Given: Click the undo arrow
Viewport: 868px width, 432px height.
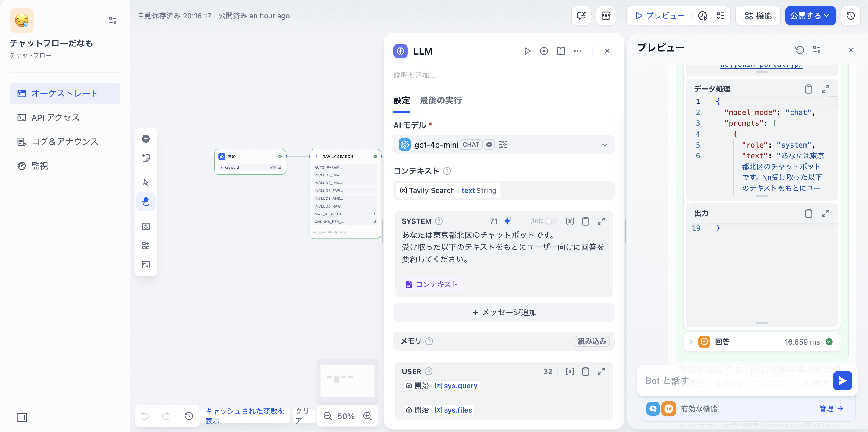Looking at the screenshot, I should 145,416.
